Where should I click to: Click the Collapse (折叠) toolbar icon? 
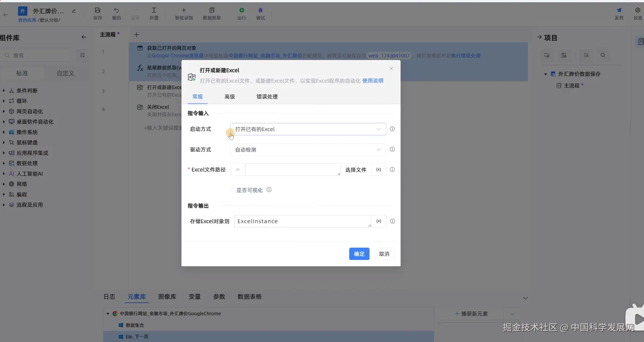(x=154, y=14)
